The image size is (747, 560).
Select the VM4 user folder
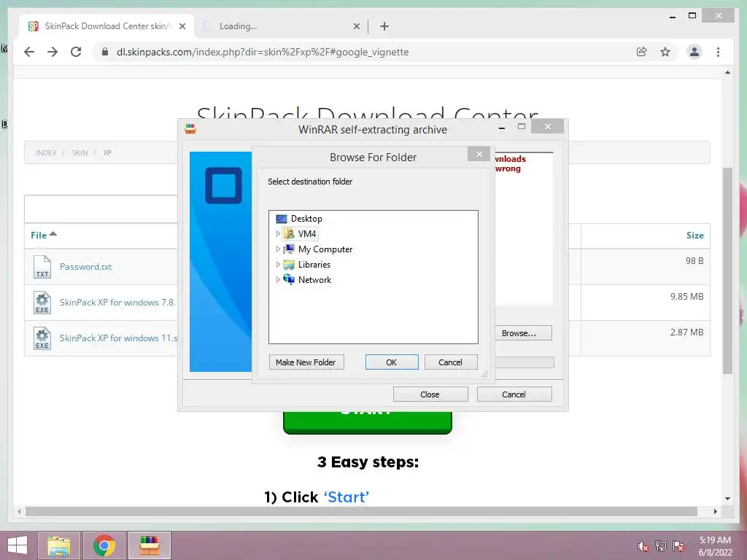(x=300, y=234)
